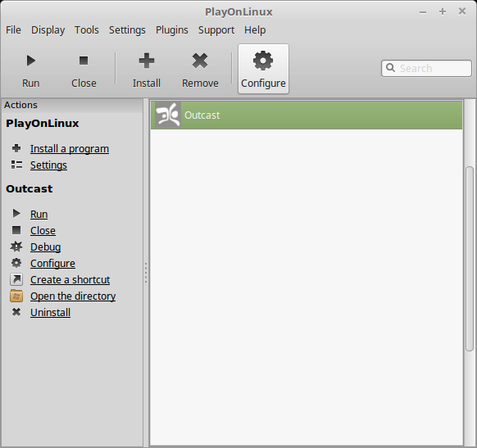Screen dimensions: 477x448
Task: Open the Help menu
Action: pyautogui.click(x=255, y=30)
